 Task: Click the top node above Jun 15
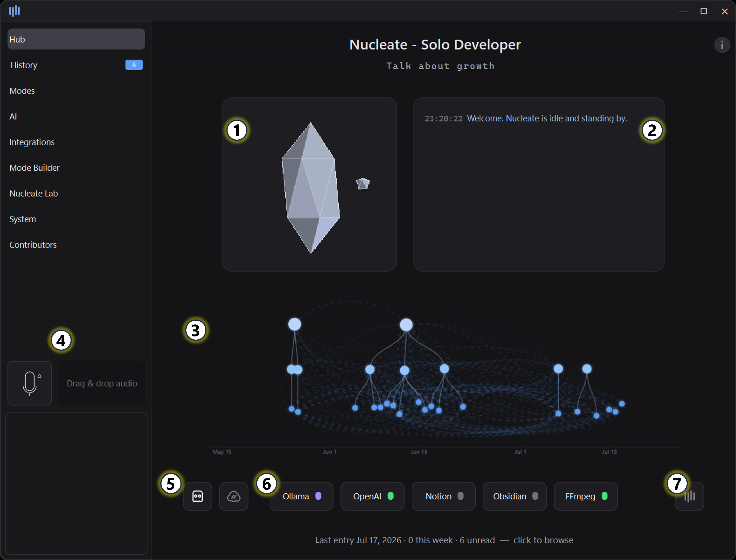pyautogui.click(x=406, y=325)
